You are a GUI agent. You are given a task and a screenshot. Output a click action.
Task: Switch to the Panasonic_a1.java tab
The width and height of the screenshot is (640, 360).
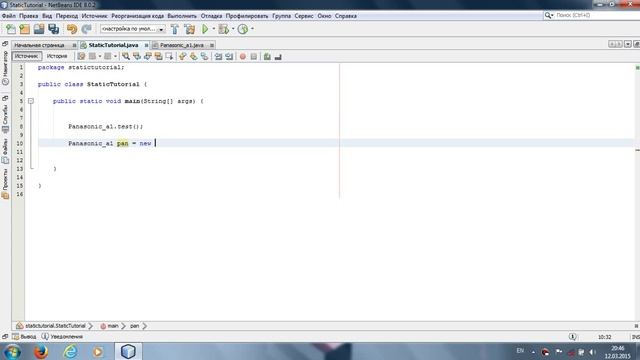tap(182, 45)
